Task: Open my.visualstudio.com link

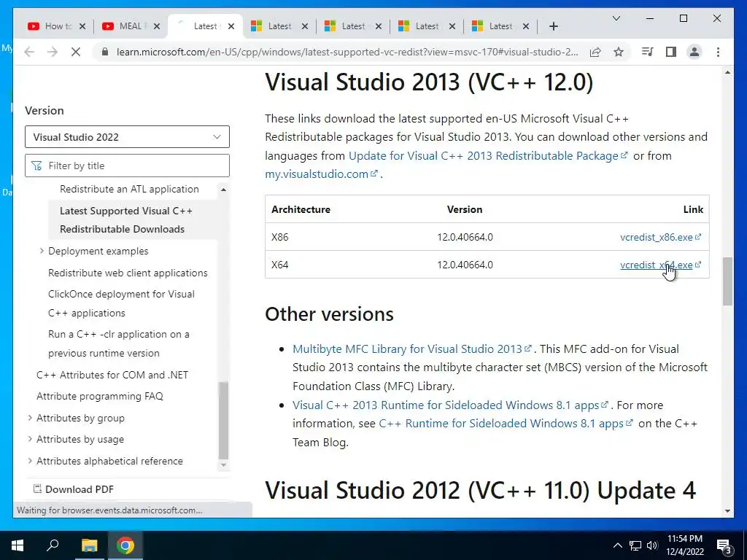Action: point(322,174)
